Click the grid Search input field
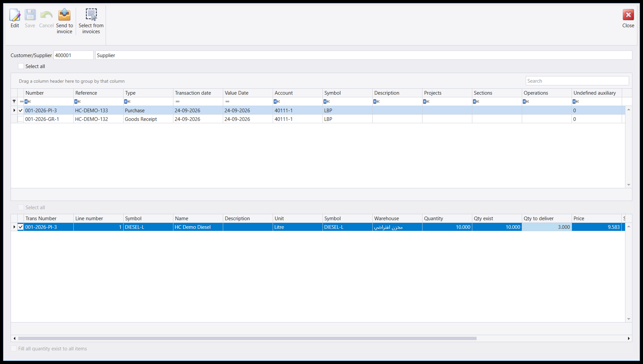The height and width of the screenshot is (364, 643). (x=577, y=81)
